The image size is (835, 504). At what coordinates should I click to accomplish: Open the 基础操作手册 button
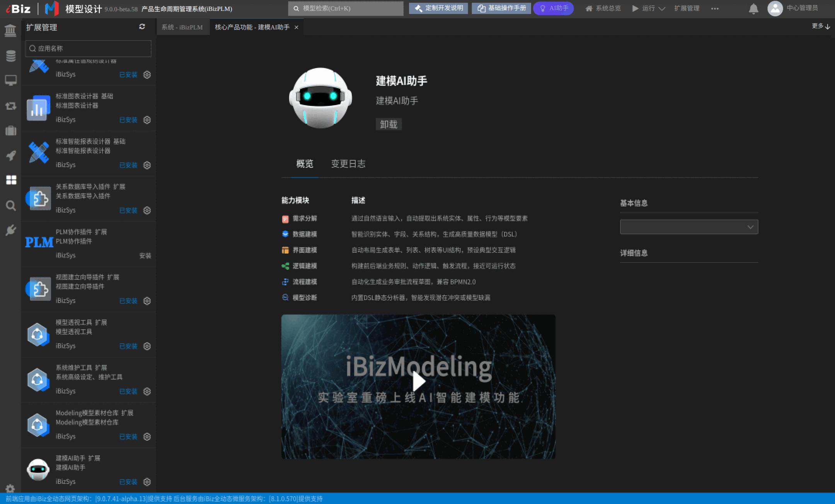pos(501,8)
